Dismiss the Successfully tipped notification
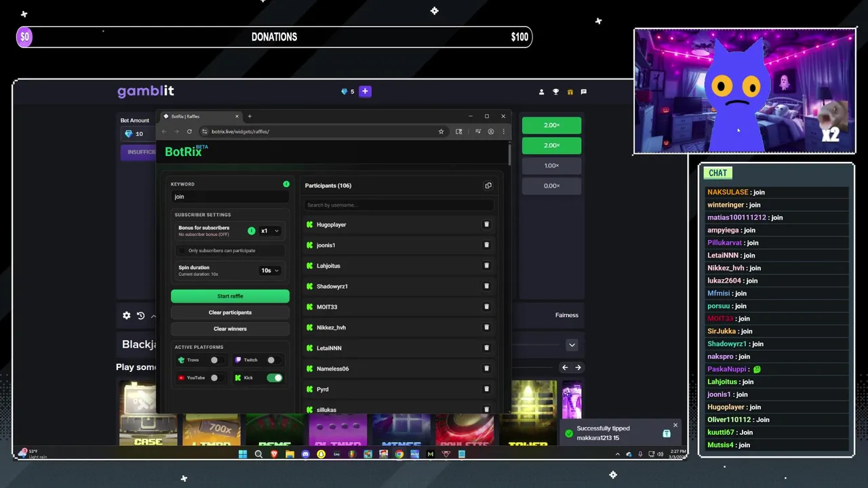Viewport: 868px width, 488px height. 675,426
